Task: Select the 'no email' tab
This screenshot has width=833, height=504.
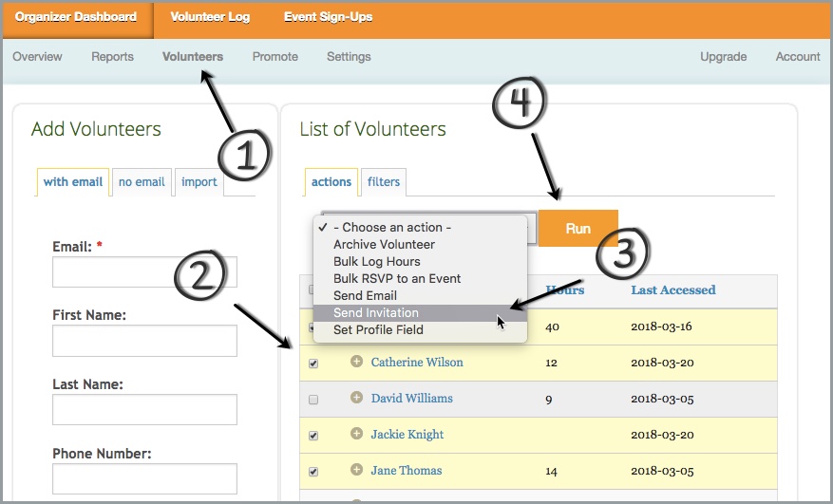Action: (142, 182)
